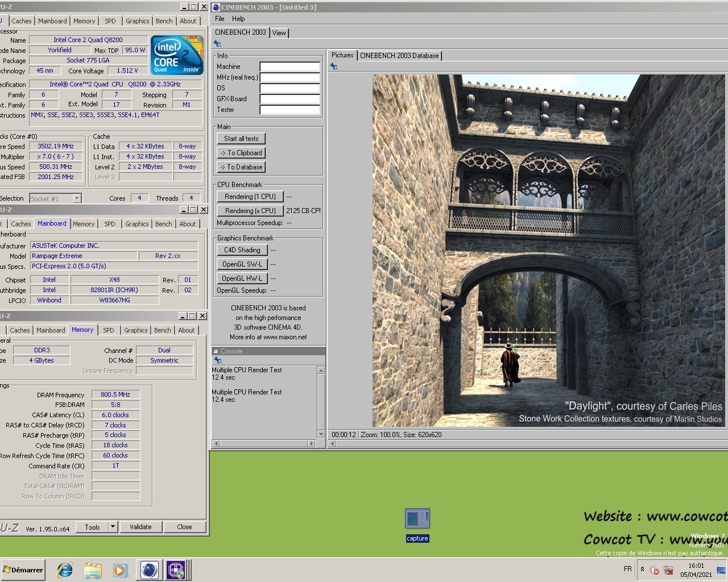Screen dimensions: 728x582
Task: Click the 6.0 clocks CAS Latency value
Action: click(115, 415)
